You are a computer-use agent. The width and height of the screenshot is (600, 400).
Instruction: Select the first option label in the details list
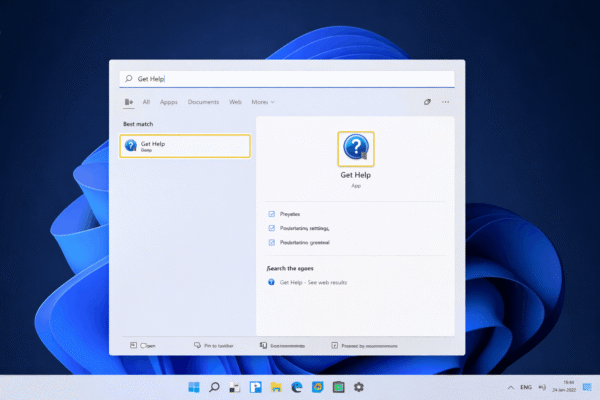point(290,214)
